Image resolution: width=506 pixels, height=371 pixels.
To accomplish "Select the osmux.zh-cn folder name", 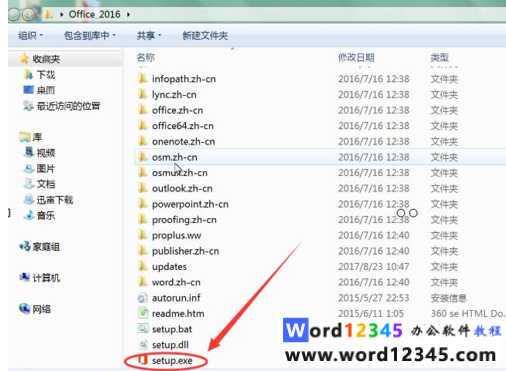I will (180, 173).
